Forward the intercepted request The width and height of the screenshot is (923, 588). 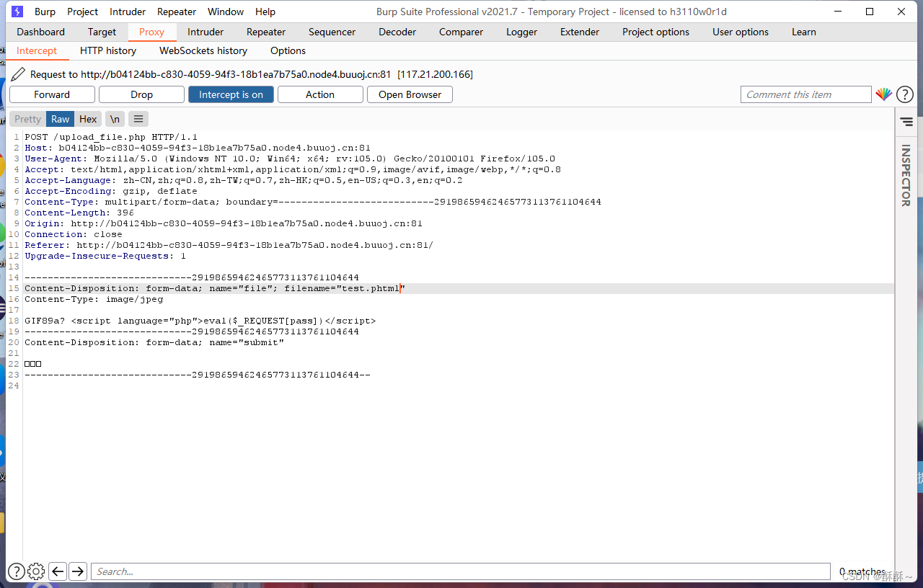(52, 94)
